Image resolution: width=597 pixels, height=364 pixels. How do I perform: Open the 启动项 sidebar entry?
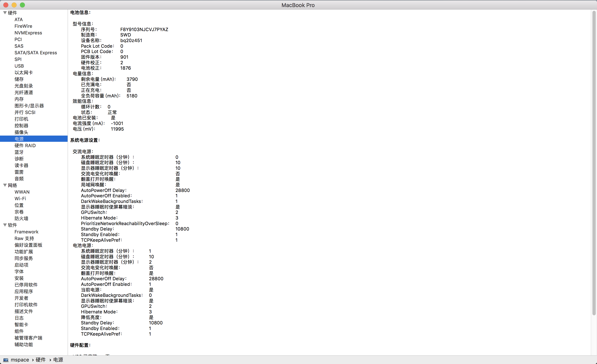(x=21, y=265)
